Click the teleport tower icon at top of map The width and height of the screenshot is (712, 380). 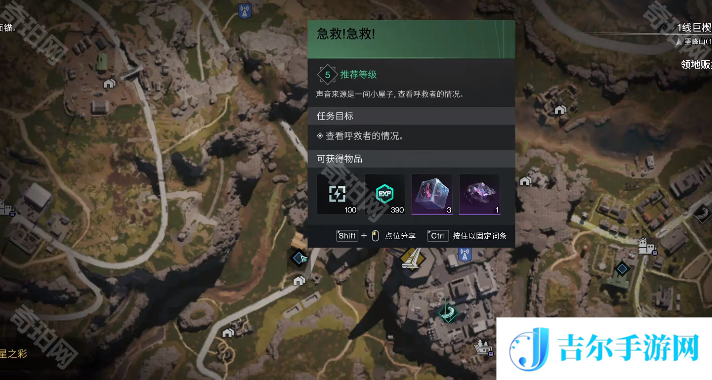point(245,10)
